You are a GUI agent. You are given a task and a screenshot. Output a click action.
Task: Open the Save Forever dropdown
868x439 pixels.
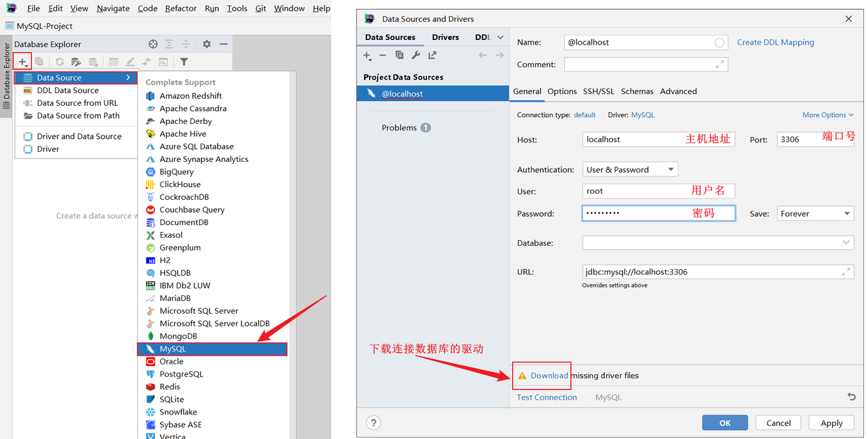[x=814, y=213]
